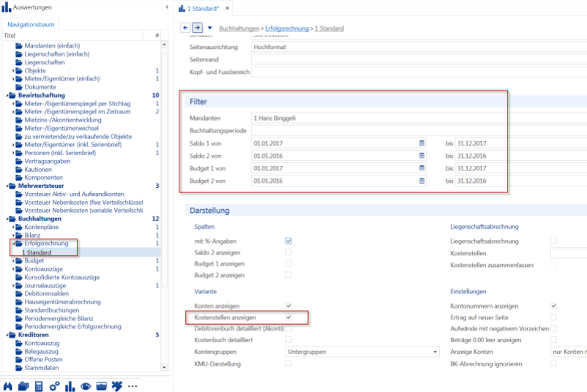Screen dimensions: 587x392
Task: Open Periodenvergleiche Bilanz tree item
Action: click(x=59, y=318)
